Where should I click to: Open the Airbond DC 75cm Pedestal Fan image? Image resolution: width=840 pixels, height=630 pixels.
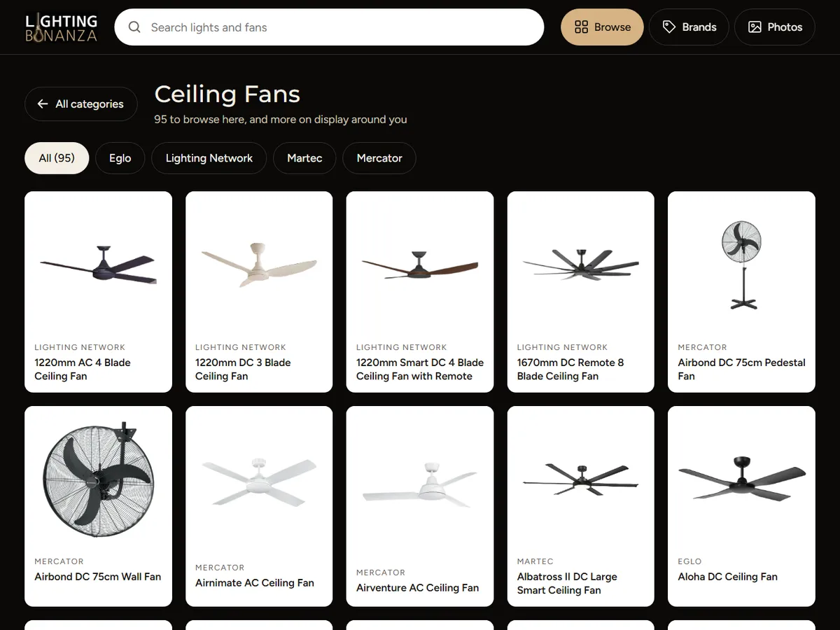point(741,265)
